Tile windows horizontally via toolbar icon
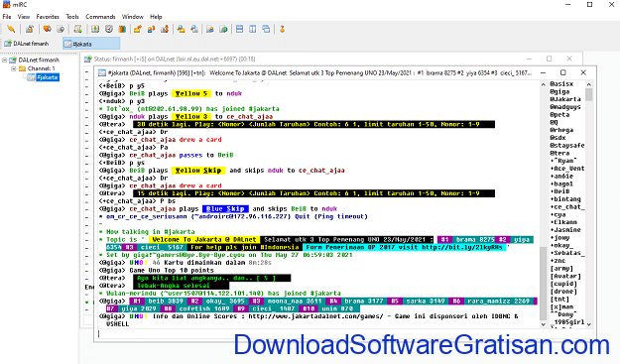 (239, 29)
